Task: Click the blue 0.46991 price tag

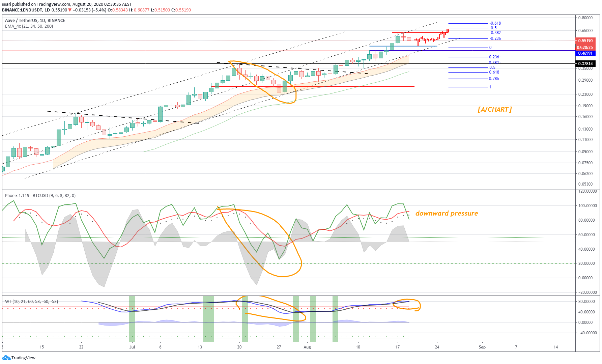Action: 585,53
